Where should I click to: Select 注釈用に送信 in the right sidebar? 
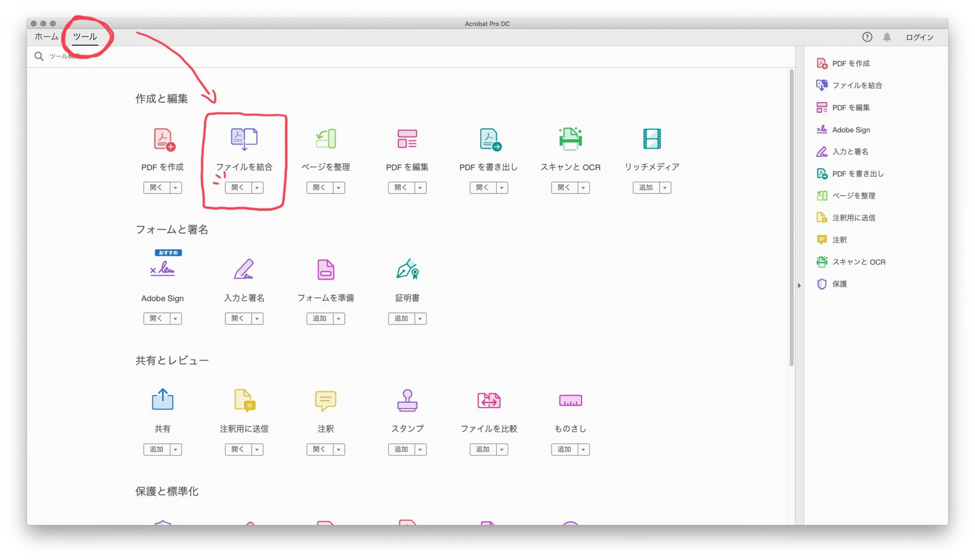coord(846,218)
